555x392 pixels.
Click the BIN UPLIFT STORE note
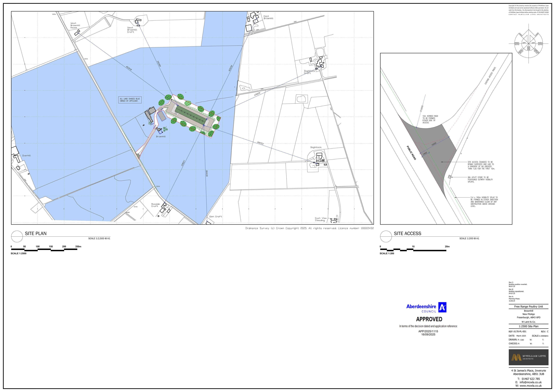click(x=480, y=180)
